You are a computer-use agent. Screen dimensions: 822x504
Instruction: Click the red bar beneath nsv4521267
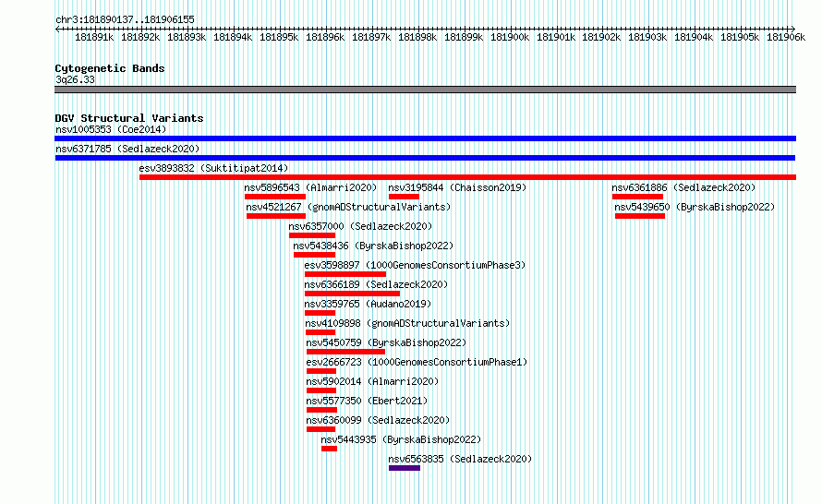pos(276,216)
